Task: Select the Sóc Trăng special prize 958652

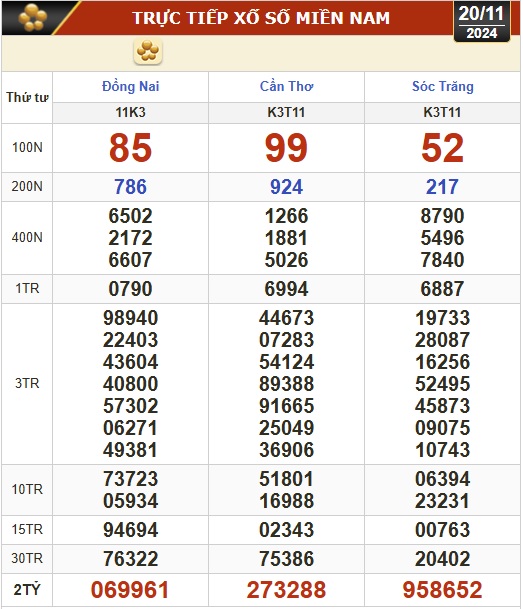Action: (x=442, y=590)
